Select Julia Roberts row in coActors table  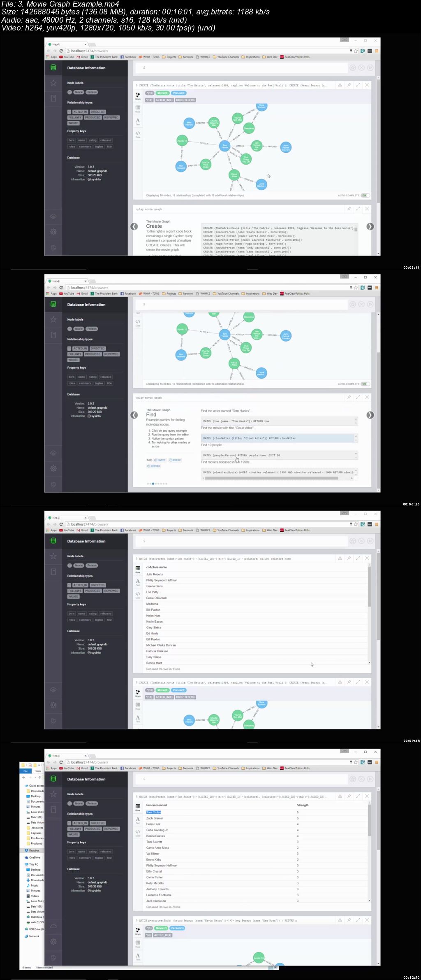[256, 574]
